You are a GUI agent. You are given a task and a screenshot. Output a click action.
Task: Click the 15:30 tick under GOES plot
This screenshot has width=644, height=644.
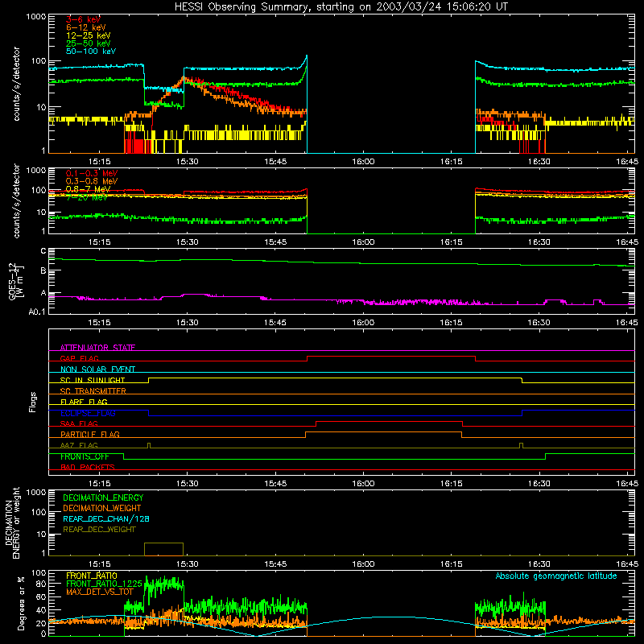188,323
